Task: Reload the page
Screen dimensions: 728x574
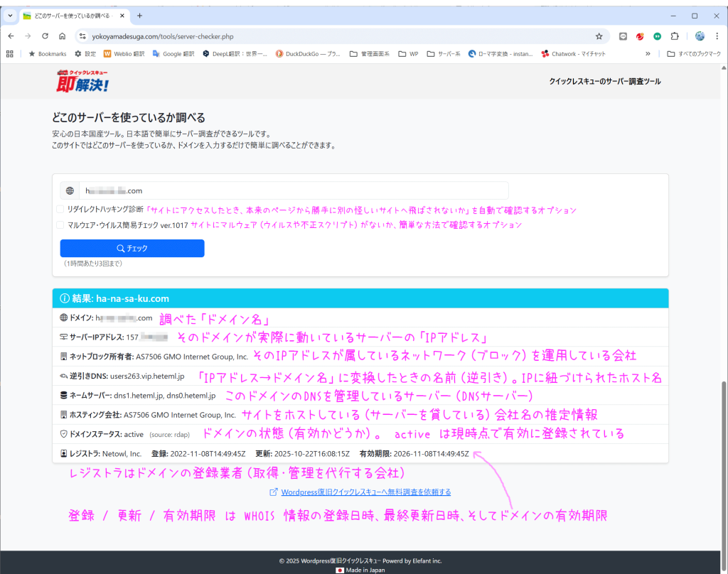Action: (x=45, y=36)
